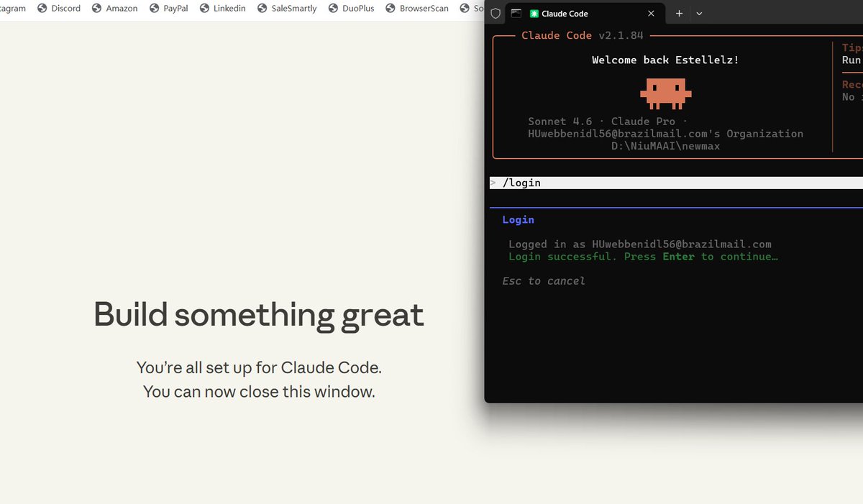Click the /login command input line
The height and width of the screenshot is (504, 863).
click(676, 183)
